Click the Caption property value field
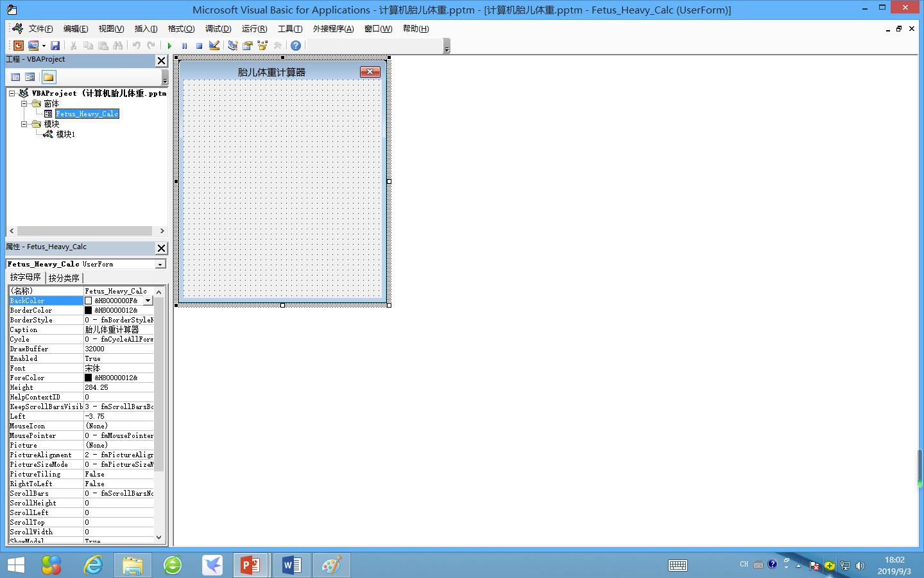This screenshot has height=578, width=924. pyautogui.click(x=119, y=329)
